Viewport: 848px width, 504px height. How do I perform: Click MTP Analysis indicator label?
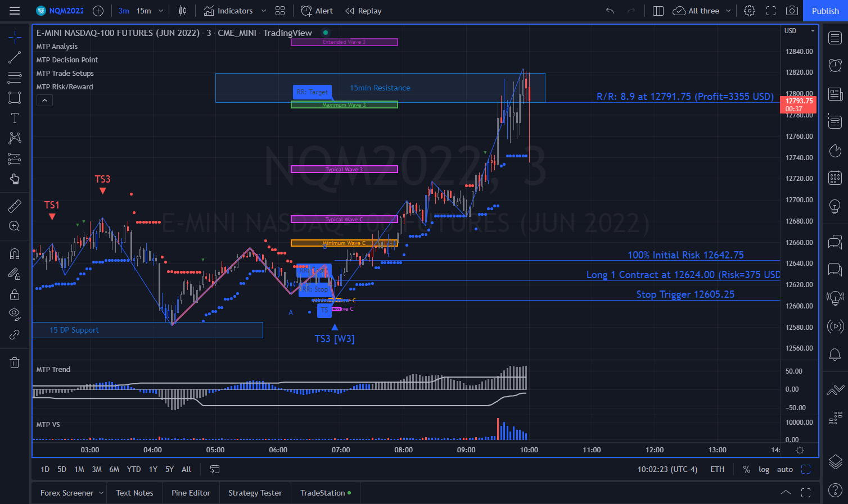point(57,47)
